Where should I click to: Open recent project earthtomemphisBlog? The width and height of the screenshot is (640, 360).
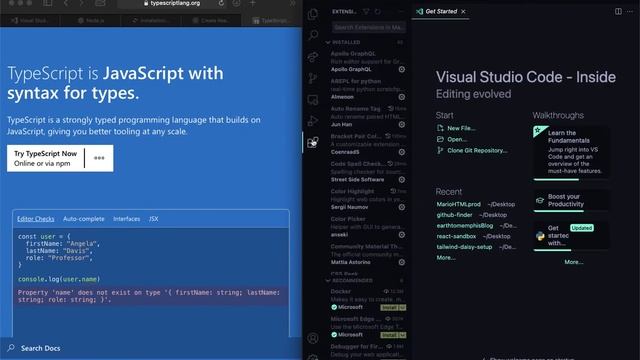pyautogui.click(x=464, y=225)
